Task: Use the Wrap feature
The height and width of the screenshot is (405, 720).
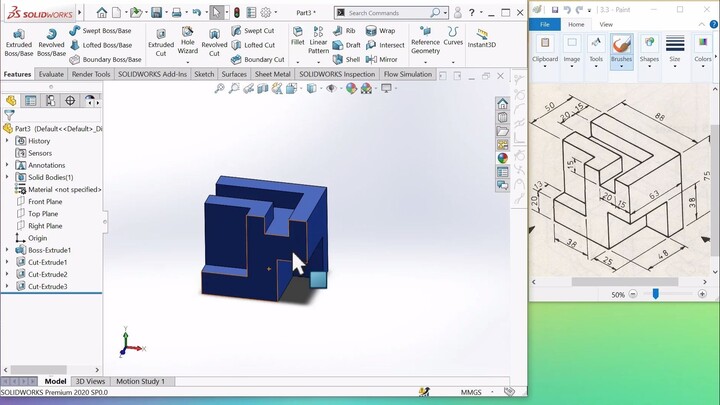Action: point(380,31)
